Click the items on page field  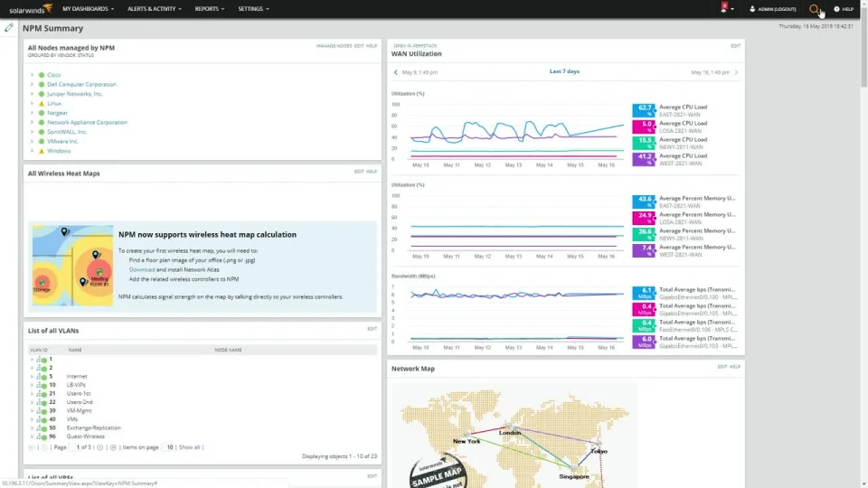point(168,447)
